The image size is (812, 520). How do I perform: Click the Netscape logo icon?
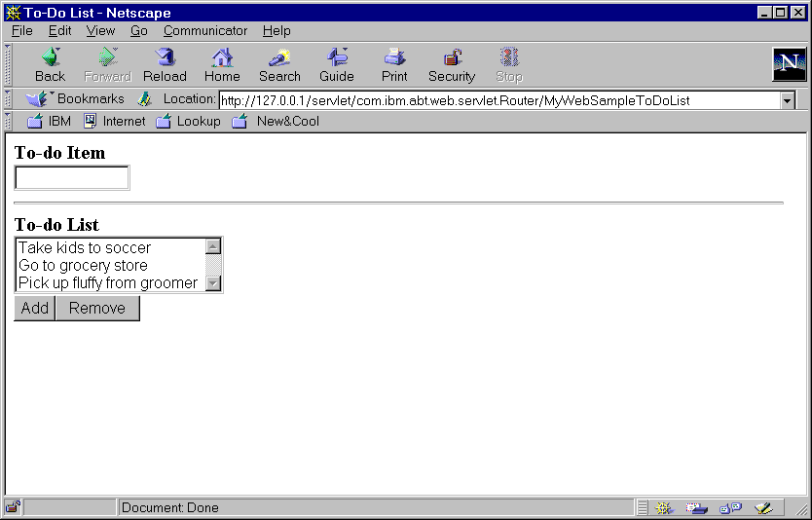789,63
